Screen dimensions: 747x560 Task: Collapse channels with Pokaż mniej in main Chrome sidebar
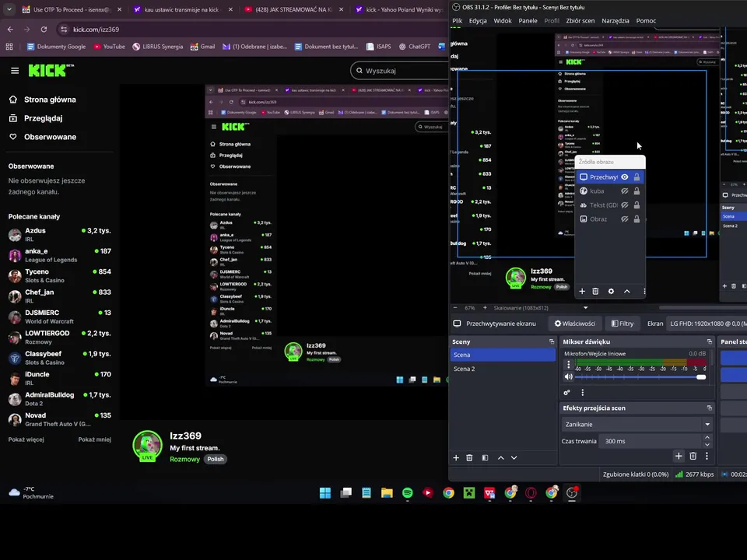[x=94, y=439]
